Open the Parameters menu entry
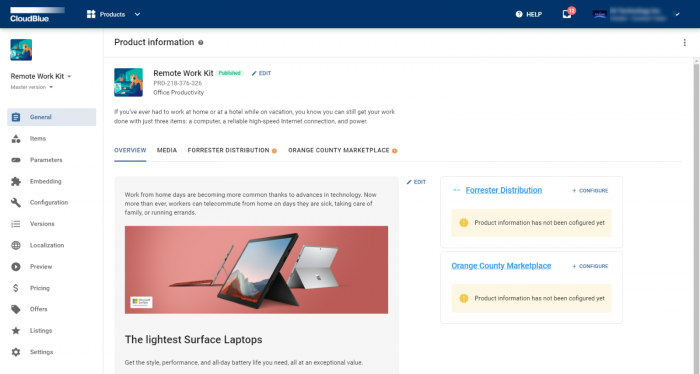Viewport: 700px width, 374px height. (x=52, y=160)
